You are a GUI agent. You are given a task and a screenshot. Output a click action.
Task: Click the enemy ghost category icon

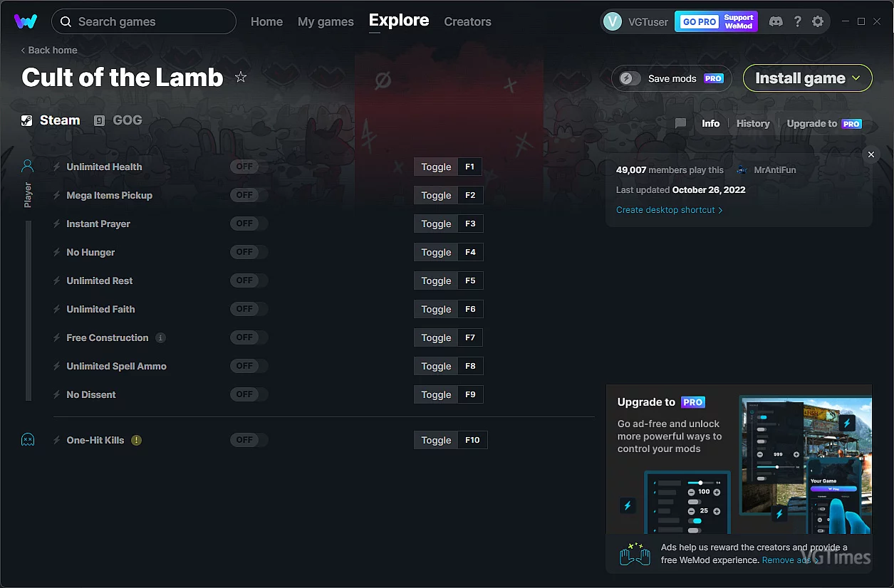pyautogui.click(x=28, y=440)
